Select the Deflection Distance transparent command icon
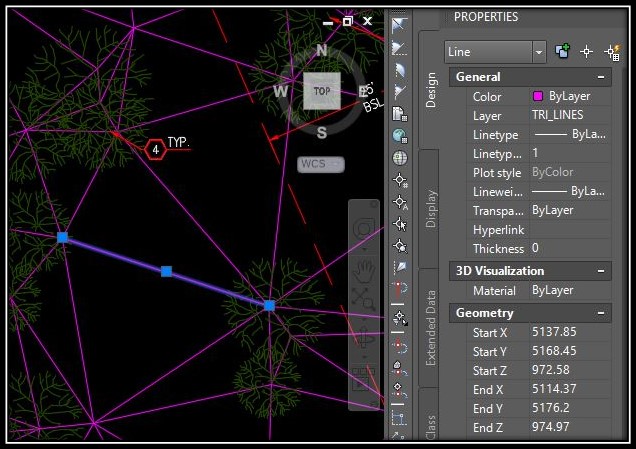The height and width of the screenshot is (449, 636). [400, 92]
